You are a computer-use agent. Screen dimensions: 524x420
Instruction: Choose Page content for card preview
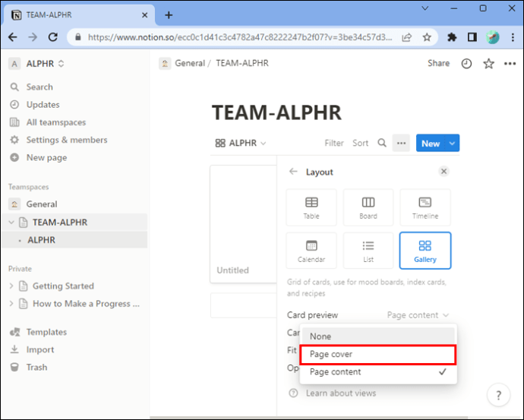(378, 372)
